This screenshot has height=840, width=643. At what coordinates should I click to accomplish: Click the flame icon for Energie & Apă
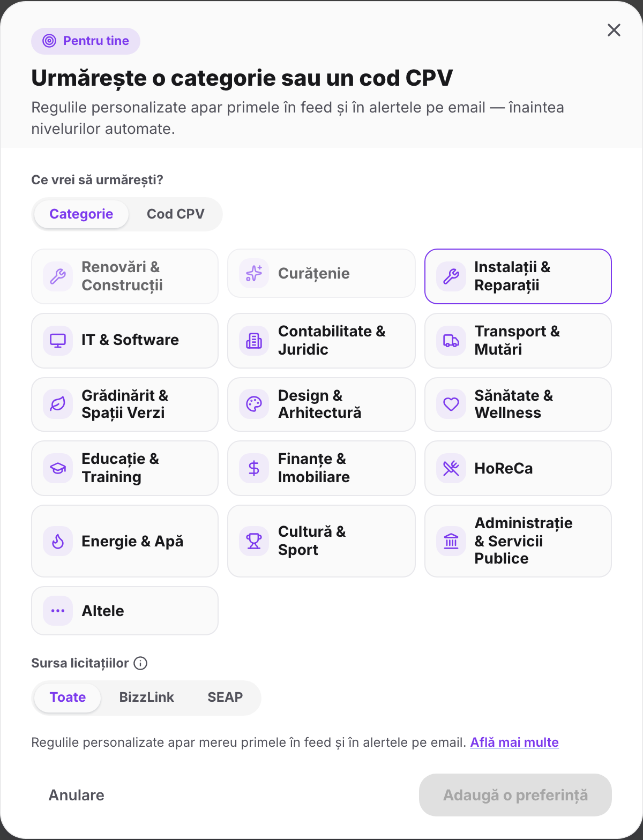point(58,541)
